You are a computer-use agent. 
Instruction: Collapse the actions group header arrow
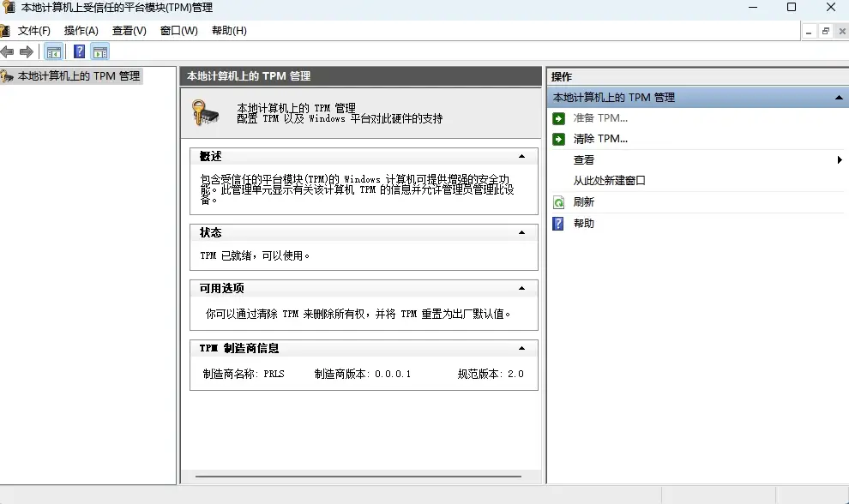pyautogui.click(x=839, y=98)
